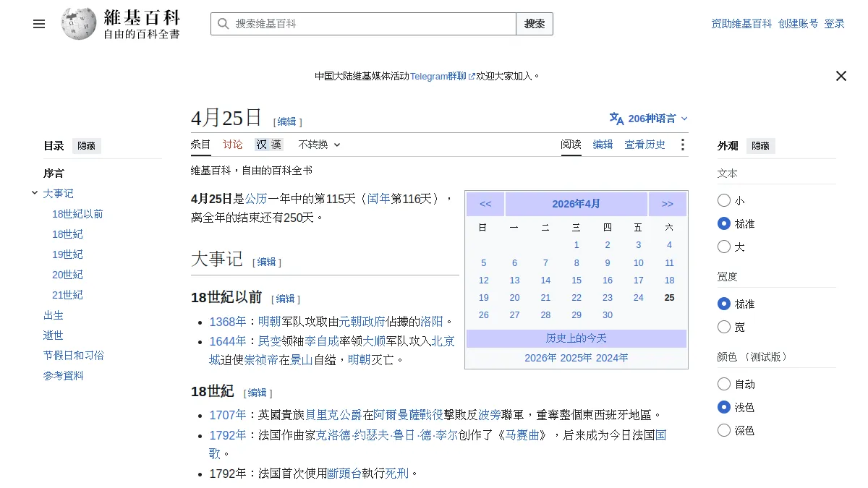The height and width of the screenshot is (488, 868).
Task: Jump to 序言 in contents
Action: pos(54,174)
